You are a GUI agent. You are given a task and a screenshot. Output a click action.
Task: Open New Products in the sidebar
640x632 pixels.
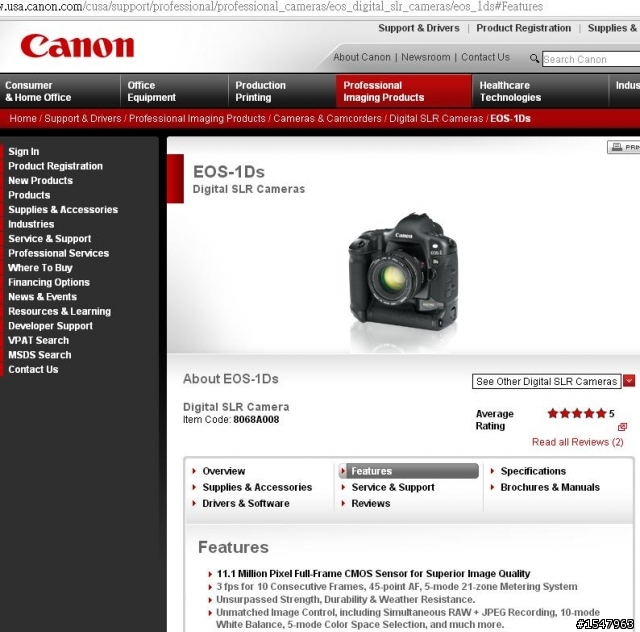pyautogui.click(x=40, y=180)
